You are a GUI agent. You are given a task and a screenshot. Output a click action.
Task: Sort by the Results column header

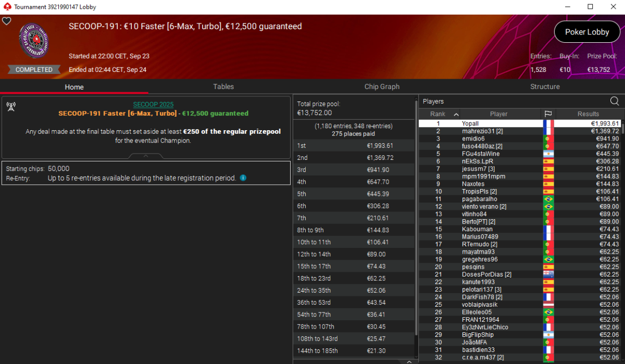pyautogui.click(x=588, y=114)
